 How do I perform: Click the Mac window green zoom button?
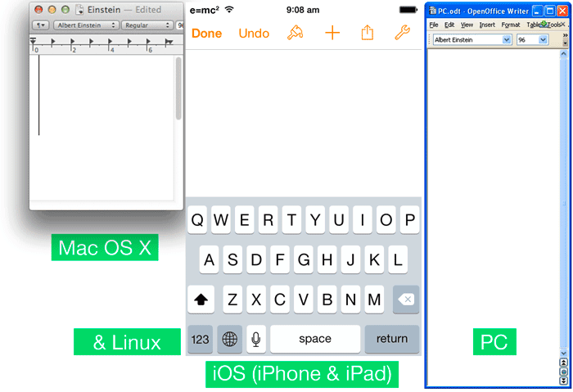65,10
